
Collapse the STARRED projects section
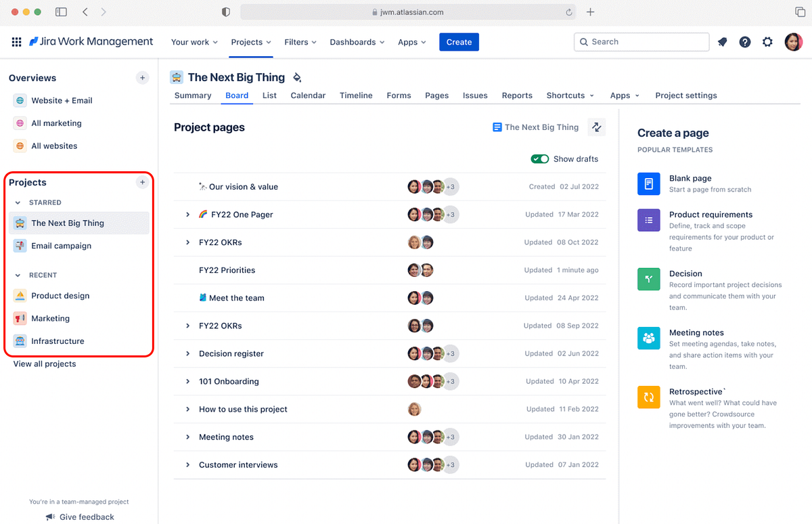[16, 202]
